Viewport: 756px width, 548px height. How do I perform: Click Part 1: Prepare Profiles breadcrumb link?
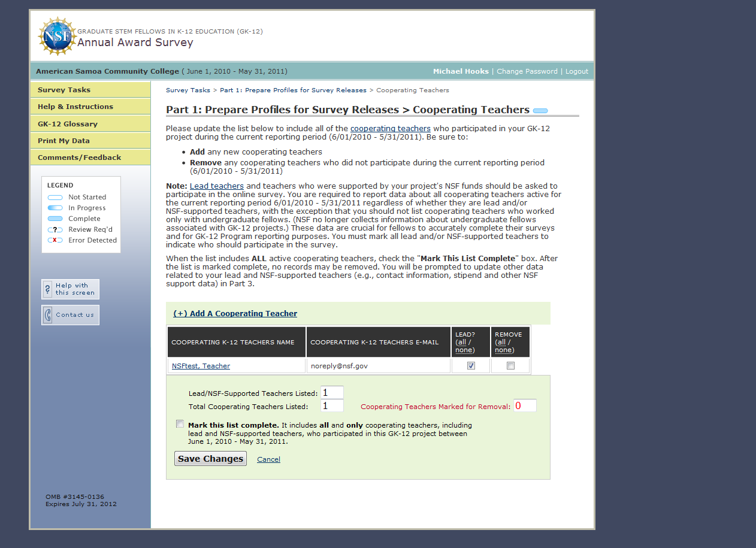(294, 90)
